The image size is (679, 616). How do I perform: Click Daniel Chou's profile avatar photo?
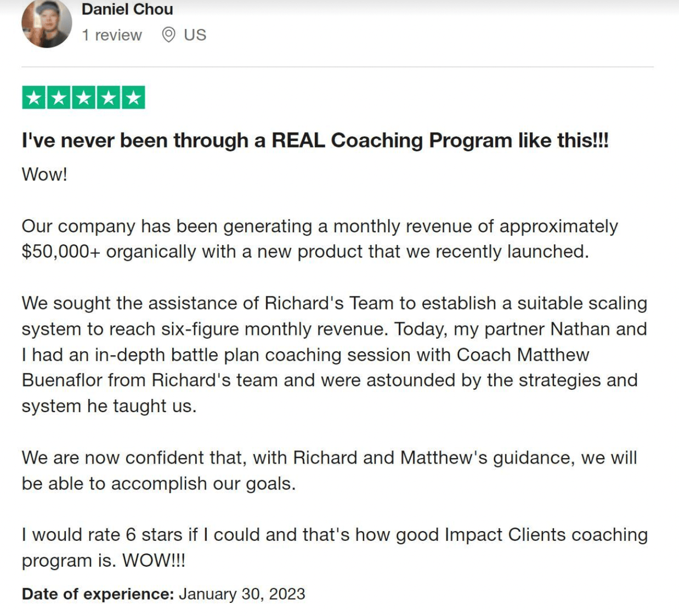point(47,24)
